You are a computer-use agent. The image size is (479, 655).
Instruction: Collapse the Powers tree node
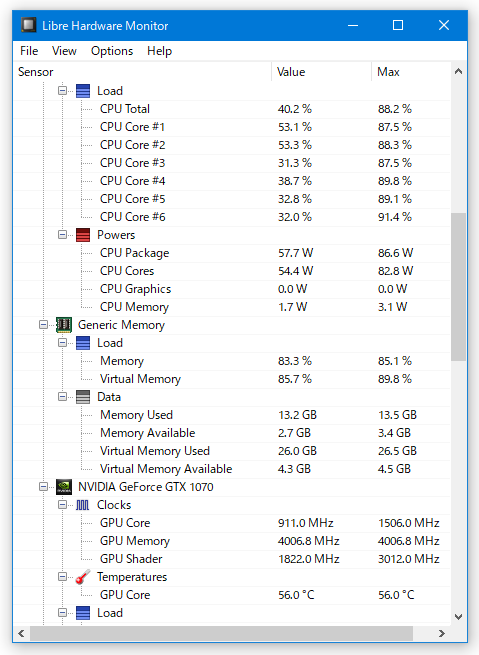[x=62, y=235]
